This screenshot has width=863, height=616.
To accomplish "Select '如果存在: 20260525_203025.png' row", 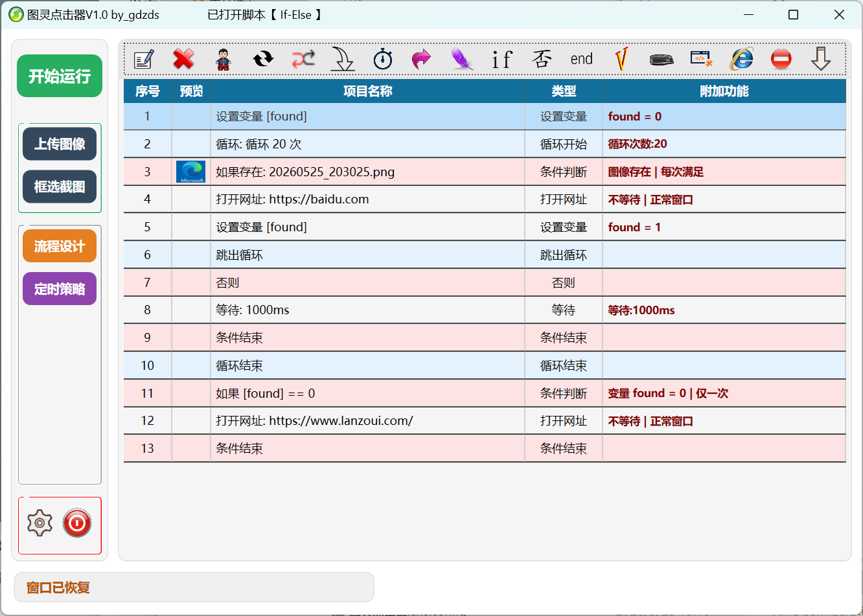I will 485,172.
